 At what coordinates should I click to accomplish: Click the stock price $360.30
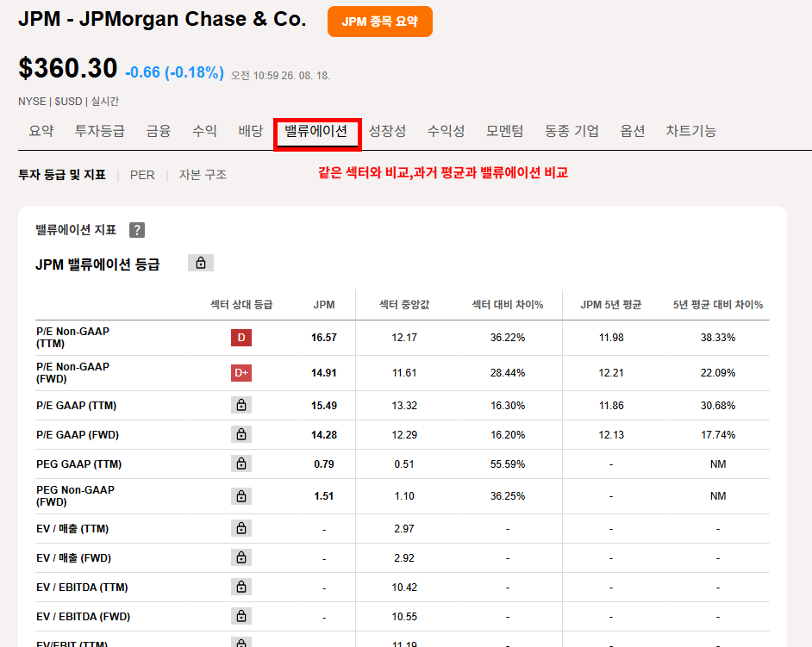68,68
